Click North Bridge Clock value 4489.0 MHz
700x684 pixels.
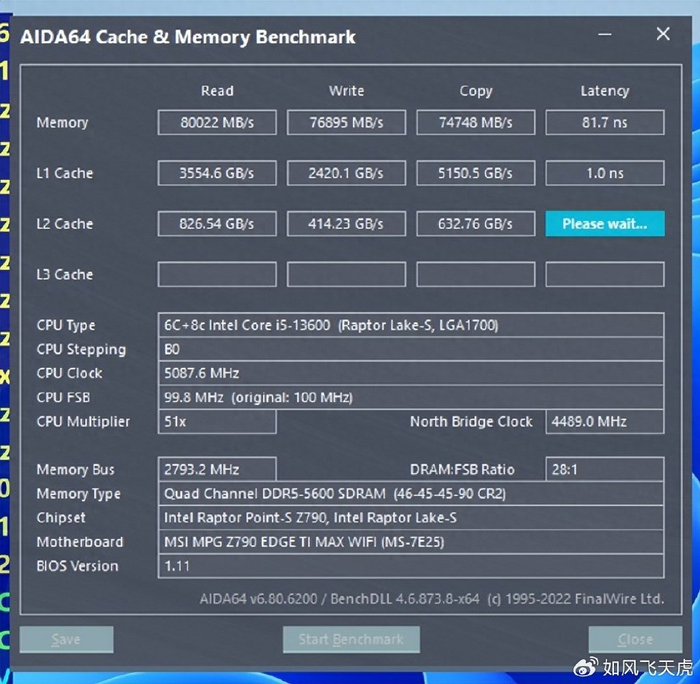pos(605,421)
